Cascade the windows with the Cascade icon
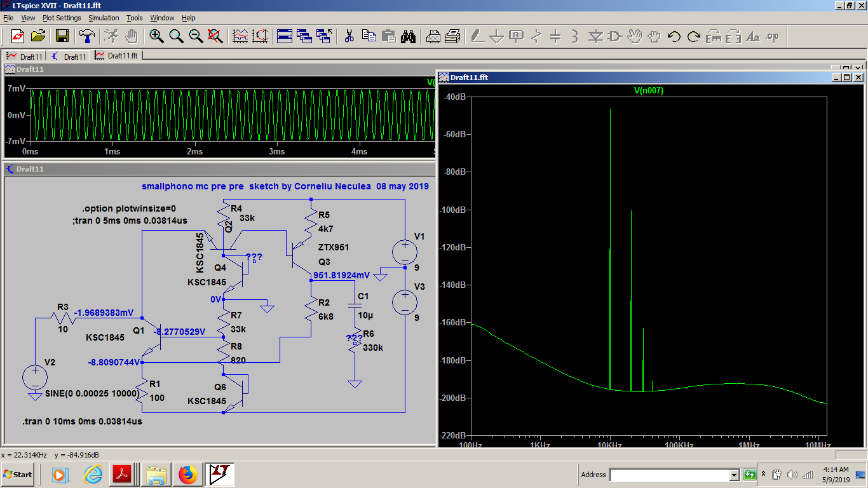Viewport: 868px width, 488px height. [x=304, y=36]
